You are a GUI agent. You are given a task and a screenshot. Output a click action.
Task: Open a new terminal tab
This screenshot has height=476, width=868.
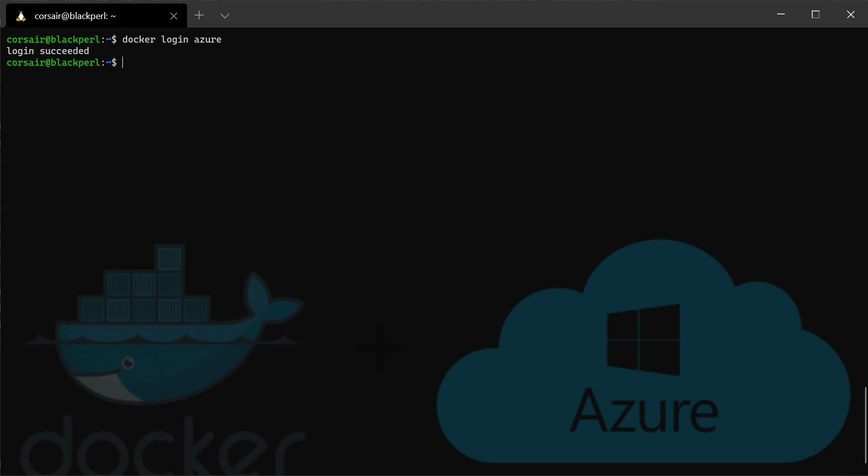coord(199,16)
